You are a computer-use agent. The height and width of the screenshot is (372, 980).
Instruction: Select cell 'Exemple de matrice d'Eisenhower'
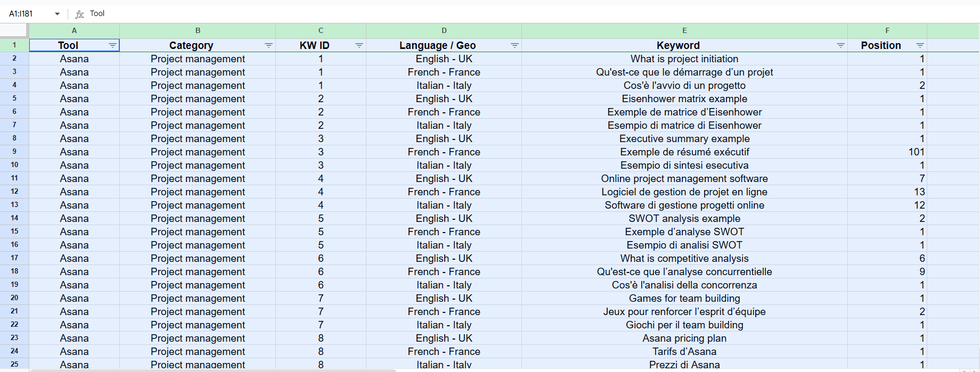pyautogui.click(x=684, y=112)
